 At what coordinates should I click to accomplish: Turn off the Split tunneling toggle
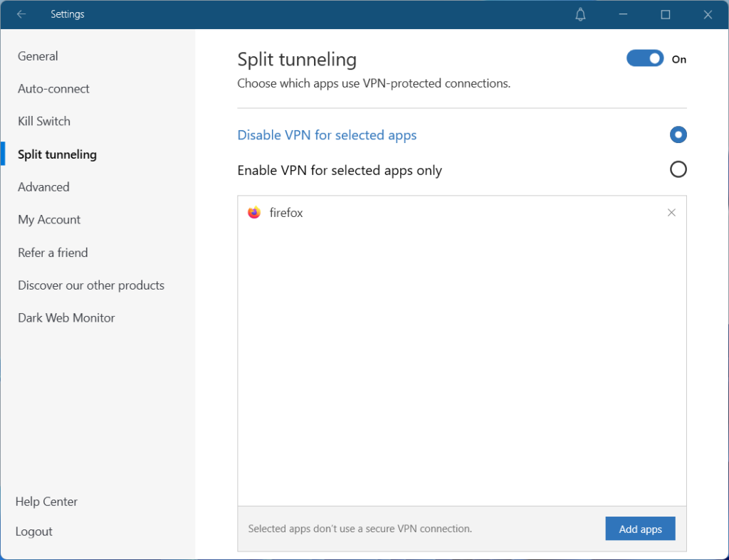point(645,59)
